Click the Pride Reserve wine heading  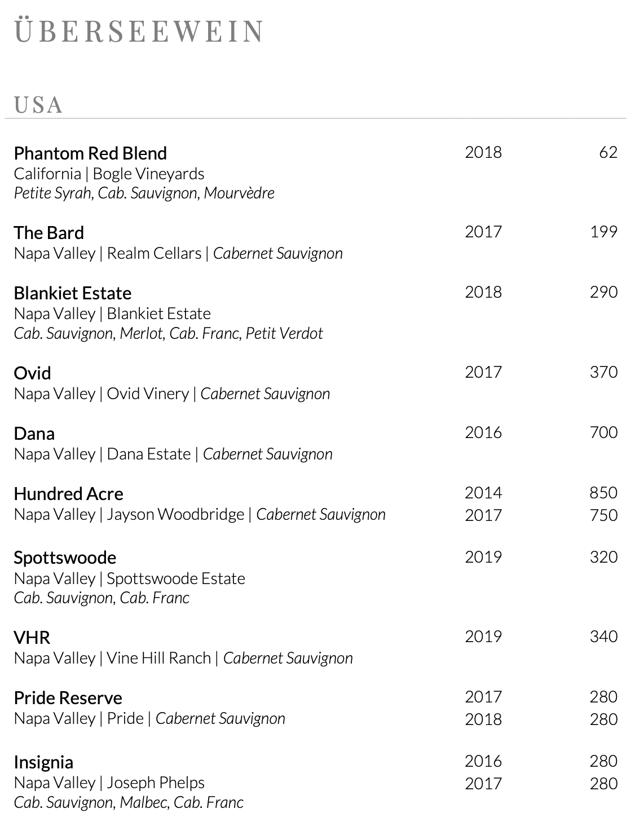pos(68,698)
